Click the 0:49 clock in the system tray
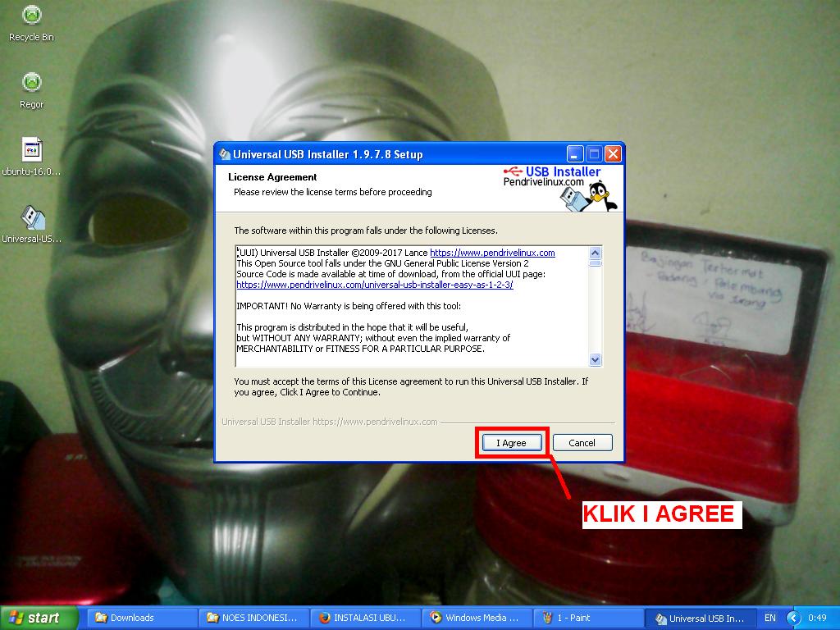The width and height of the screenshot is (840, 630). pos(817,618)
